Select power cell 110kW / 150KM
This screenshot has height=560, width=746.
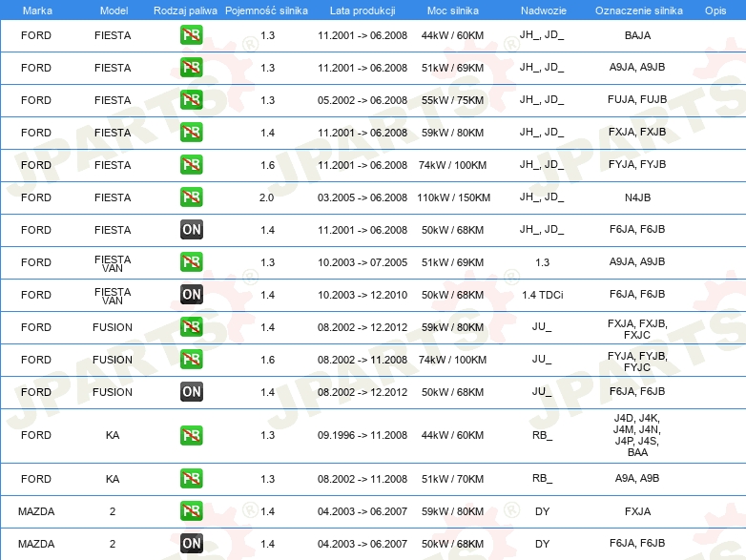[x=453, y=197]
